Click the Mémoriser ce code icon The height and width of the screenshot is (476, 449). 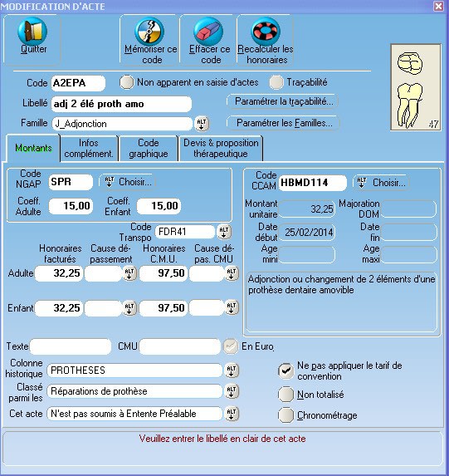click(149, 32)
